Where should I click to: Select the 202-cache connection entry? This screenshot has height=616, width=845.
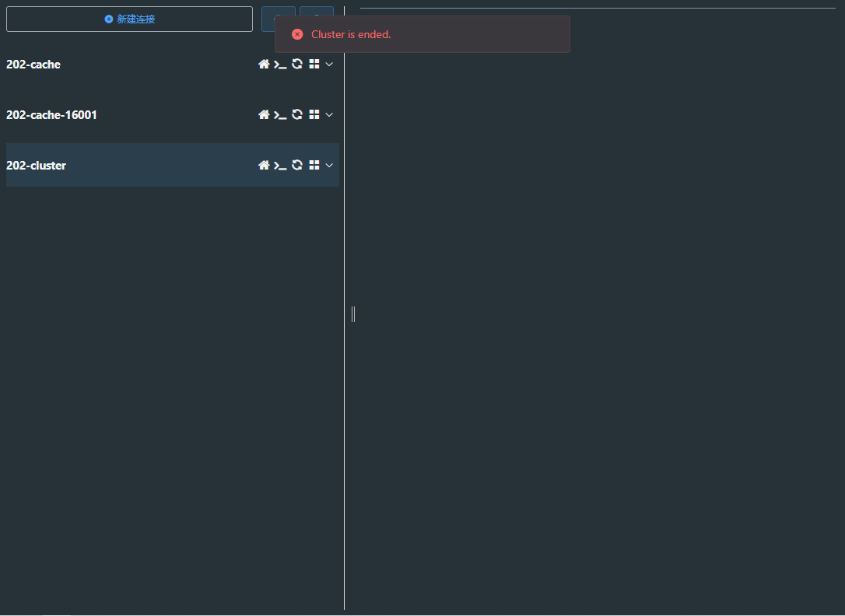(117, 64)
